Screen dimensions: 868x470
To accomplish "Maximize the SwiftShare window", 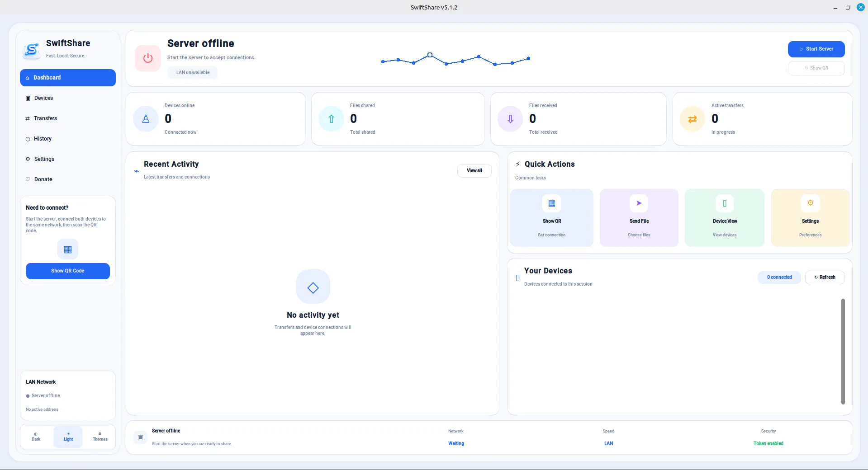I will pos(848,8).
